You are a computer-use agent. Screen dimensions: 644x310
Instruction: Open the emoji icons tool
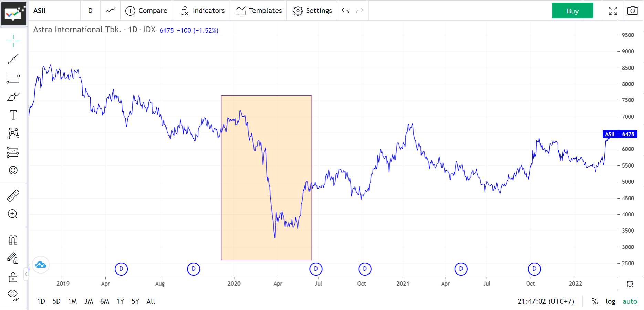(x=13, y=170)
